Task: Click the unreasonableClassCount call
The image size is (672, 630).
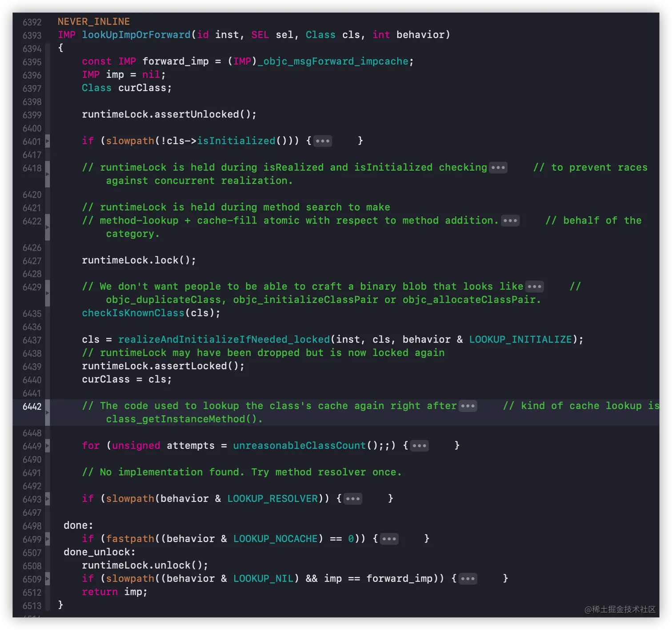Action: [300, 446]
